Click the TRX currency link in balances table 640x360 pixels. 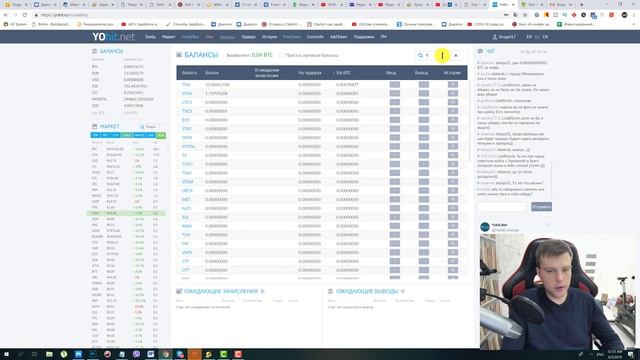(186, 84)
